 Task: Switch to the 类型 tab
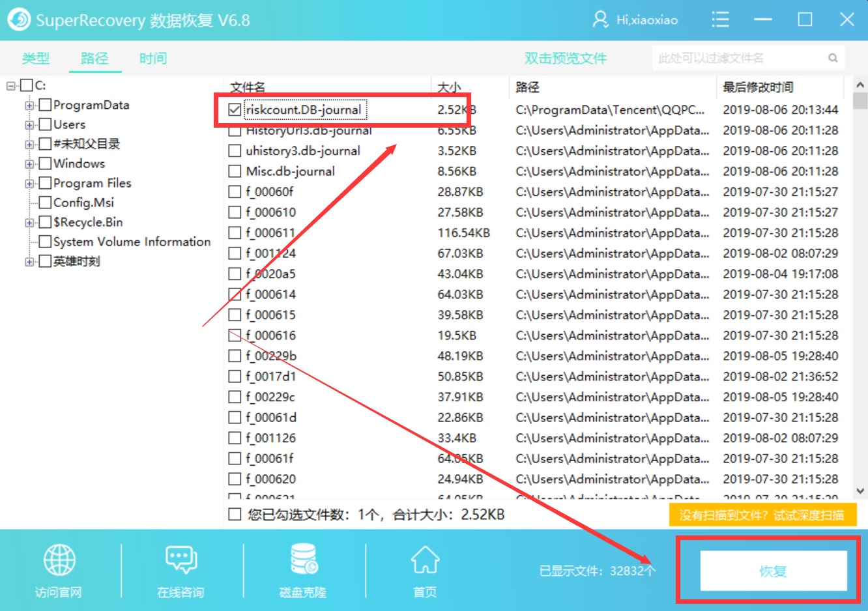tap(36, 58)
